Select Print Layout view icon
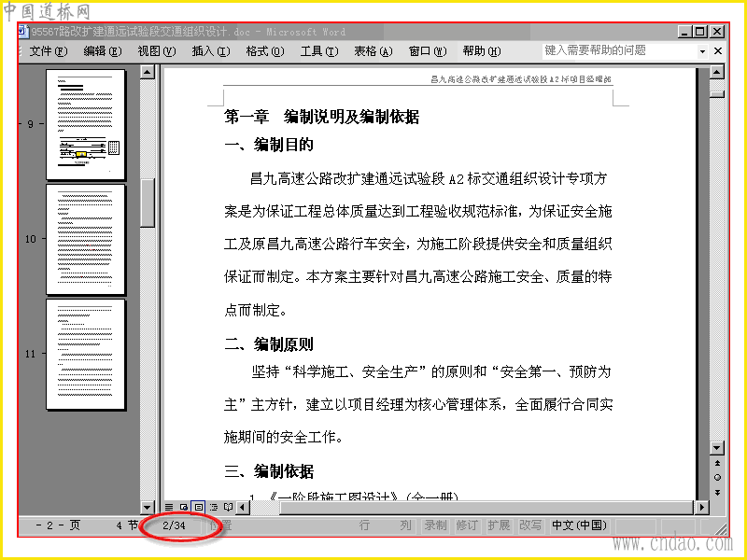747x560 pixels. click(198, 507)
